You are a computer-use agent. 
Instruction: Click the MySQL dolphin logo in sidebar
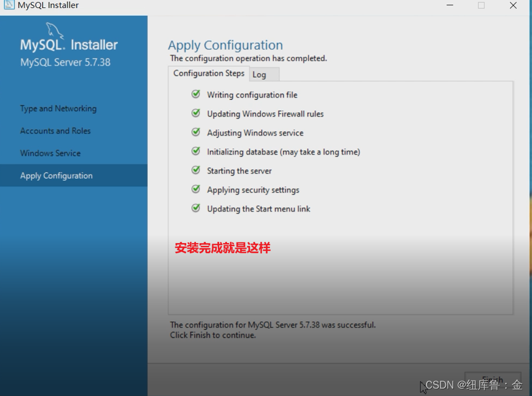[55, 30]
